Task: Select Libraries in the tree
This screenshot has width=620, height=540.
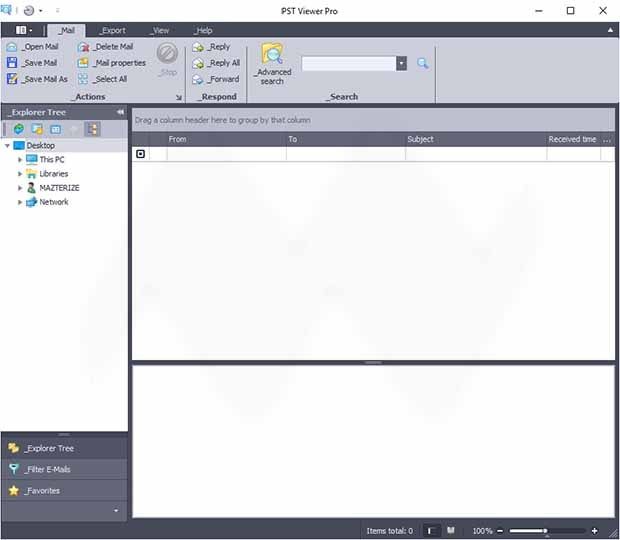Action: 54,174
